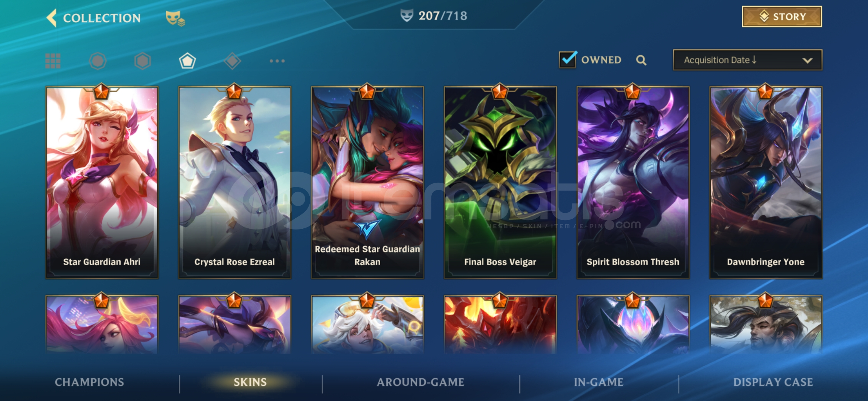
Task: Open the In-Game tab
Action: click(x=599, y=382)
